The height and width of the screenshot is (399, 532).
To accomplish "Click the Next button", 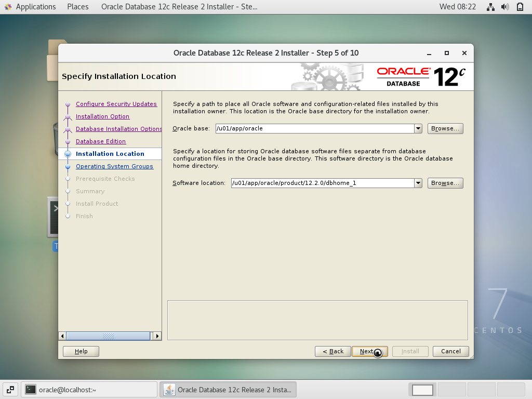I will [x=370, y=352].
